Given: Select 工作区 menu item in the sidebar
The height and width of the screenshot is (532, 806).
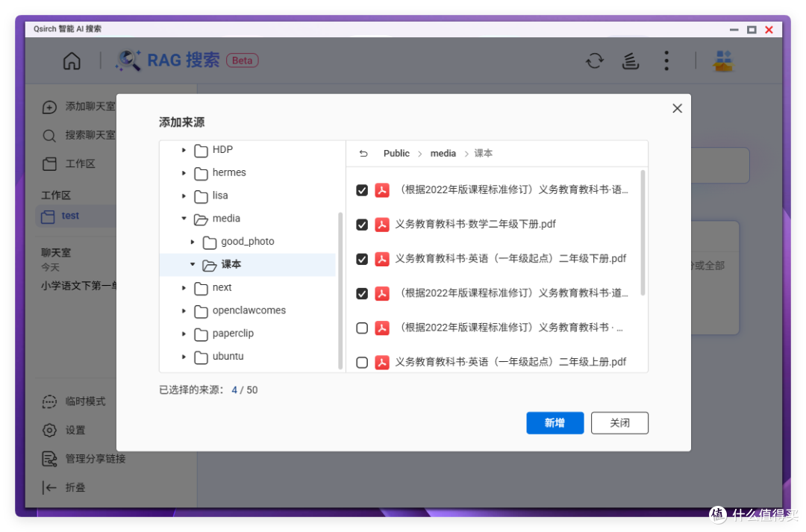Looking at the screenshot, I should (x=80, y=164).
